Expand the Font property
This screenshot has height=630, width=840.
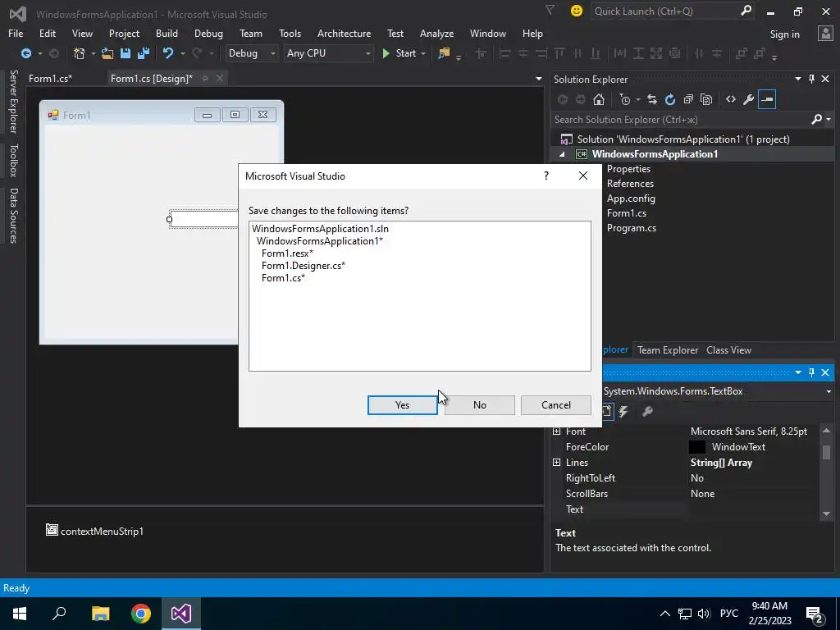click(x=557, y=431)
